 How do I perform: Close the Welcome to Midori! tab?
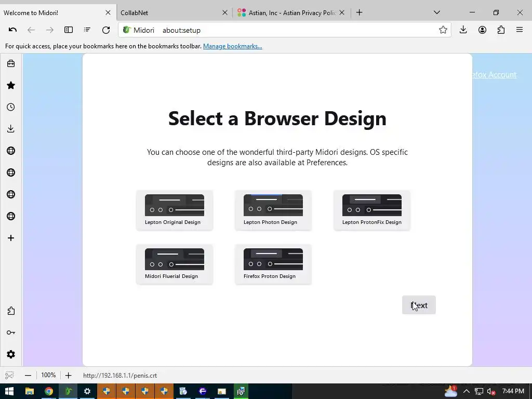pyautogui.click(x=108, y=12)
